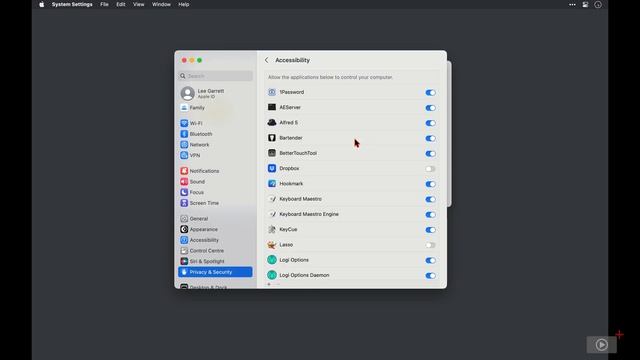640x360 pixels.
Task: Open the Edit menu
Action: [x=121, y=4]
